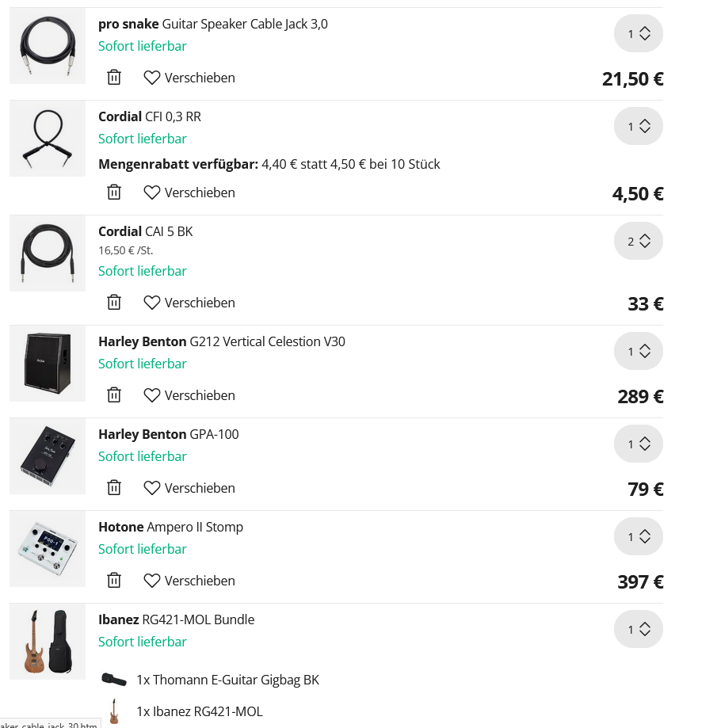
Task: Trash the Hotone Ampero II Stomp item
Action: pos(114,581)
